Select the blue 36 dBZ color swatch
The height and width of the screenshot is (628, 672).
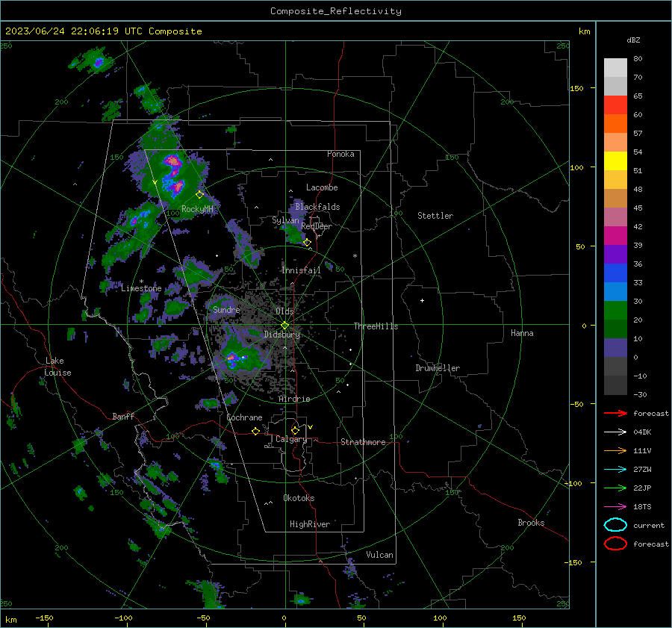tap(615, 273)
